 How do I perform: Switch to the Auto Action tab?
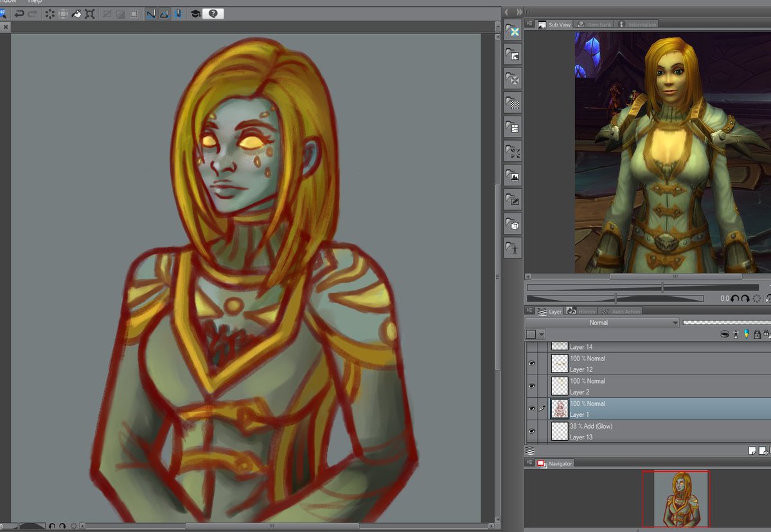621,311
